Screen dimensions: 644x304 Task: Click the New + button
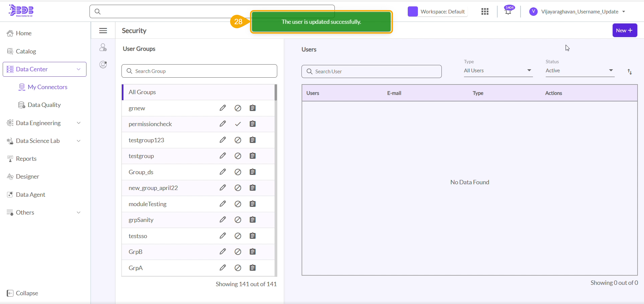[624, 30]
